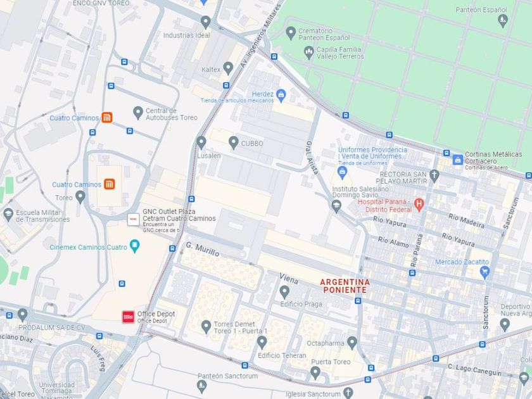Image resolution: width=532 pixels, height=399 pixels.
Task: Click the Kaltex location label
Action: click(211, 70)
